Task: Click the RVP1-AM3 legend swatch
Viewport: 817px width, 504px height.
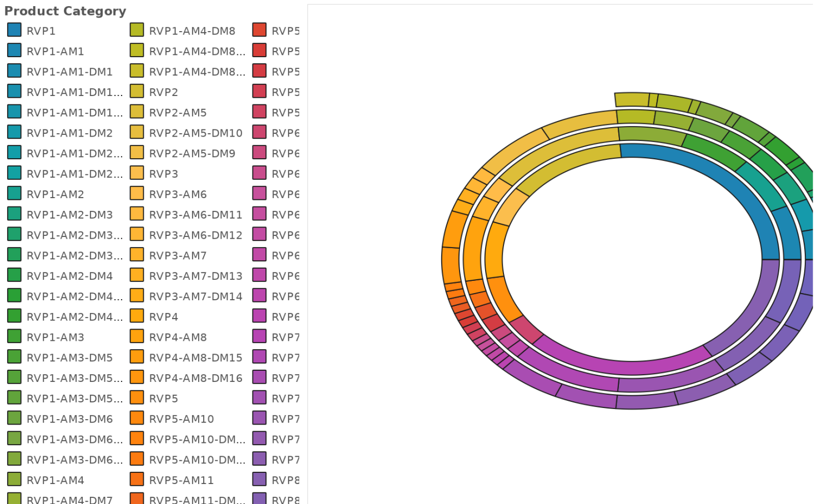Action: (x=14, y=336)
